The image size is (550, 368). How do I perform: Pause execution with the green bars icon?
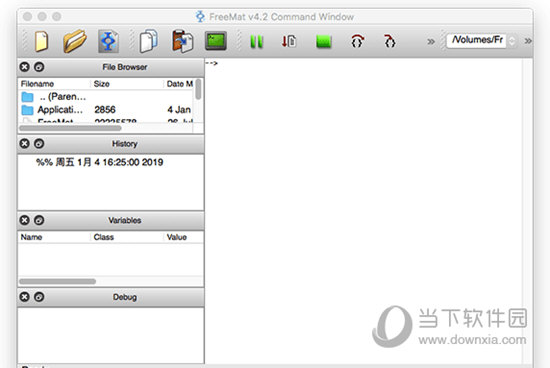click(x=256, y=42)
